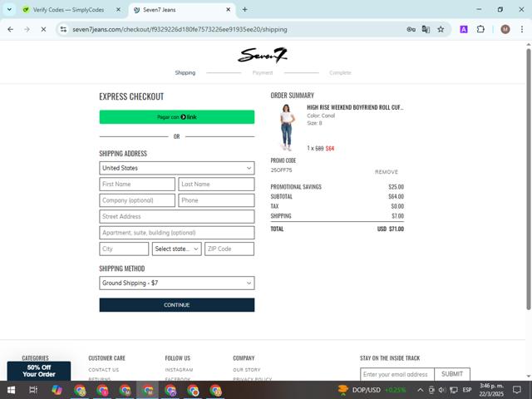The width and height of the screenshot is (532, 399).
Task: Open site information icon in address bar
Action: click(x=63, y=30)
